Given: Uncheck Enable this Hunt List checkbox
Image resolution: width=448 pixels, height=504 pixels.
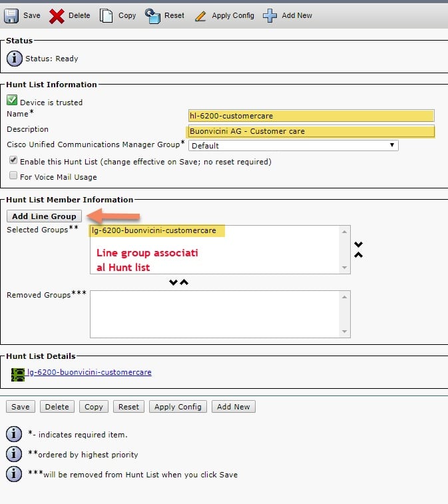Looking at the screenshot, I should (13, 160).
